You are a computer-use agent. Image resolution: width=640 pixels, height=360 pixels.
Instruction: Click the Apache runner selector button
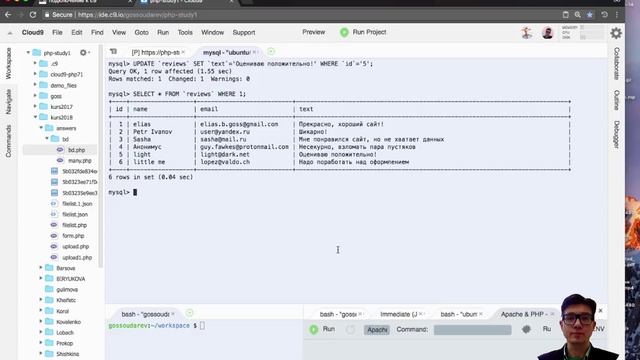377,329
